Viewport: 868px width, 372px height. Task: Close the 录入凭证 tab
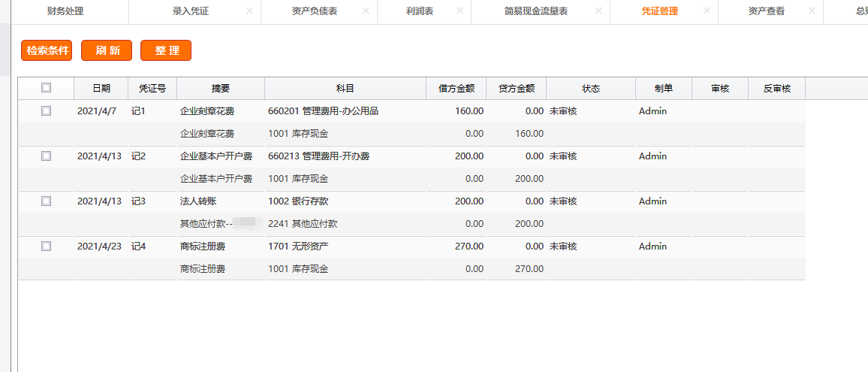249,11
